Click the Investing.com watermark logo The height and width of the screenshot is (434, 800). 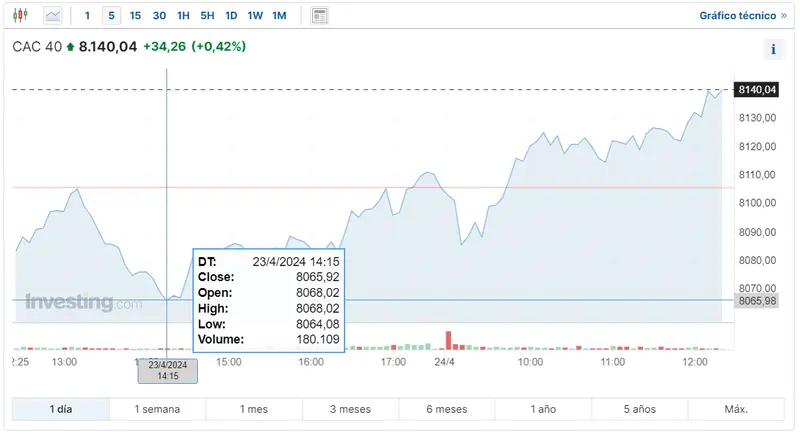[x=83, y=302]
